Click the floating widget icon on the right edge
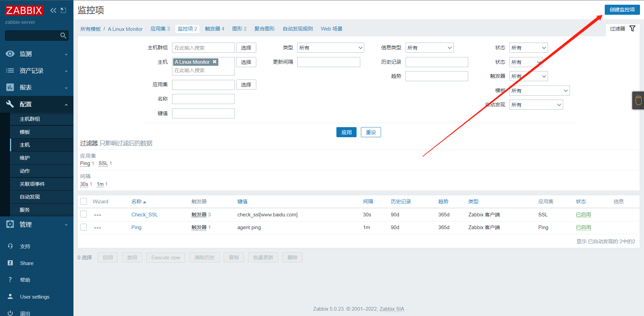The image size is (644, 316). click(638, 100)
